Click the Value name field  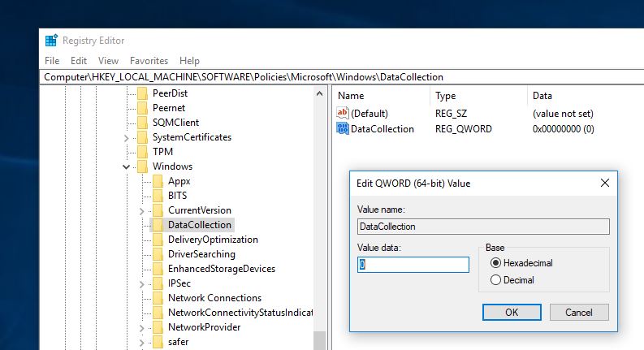[483, 227]
